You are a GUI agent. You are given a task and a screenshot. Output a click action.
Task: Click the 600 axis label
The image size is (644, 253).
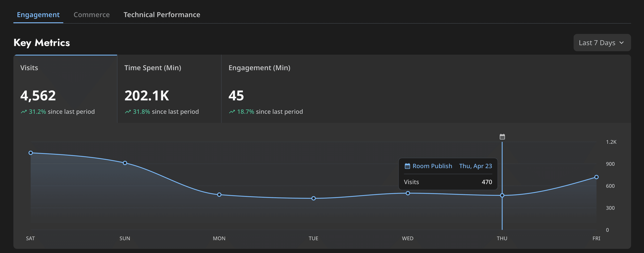[610, 186]
